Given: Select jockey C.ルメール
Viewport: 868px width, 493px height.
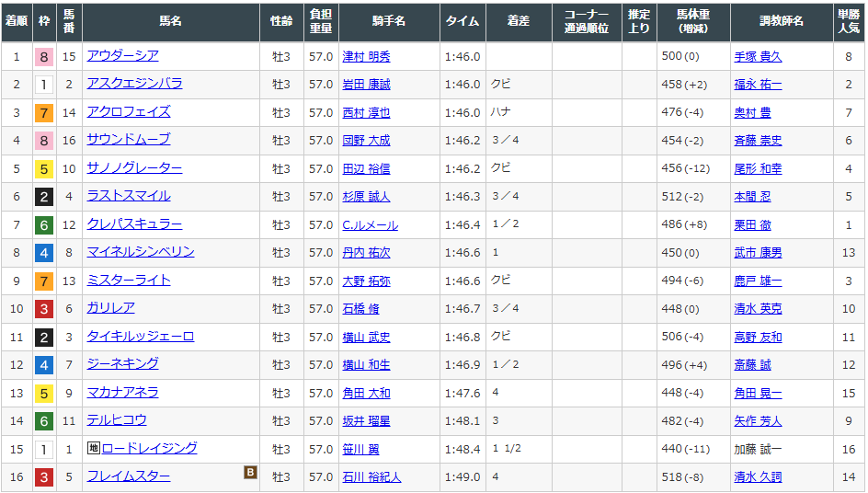Looking at the screenshot, I should [x=370, y=225].
